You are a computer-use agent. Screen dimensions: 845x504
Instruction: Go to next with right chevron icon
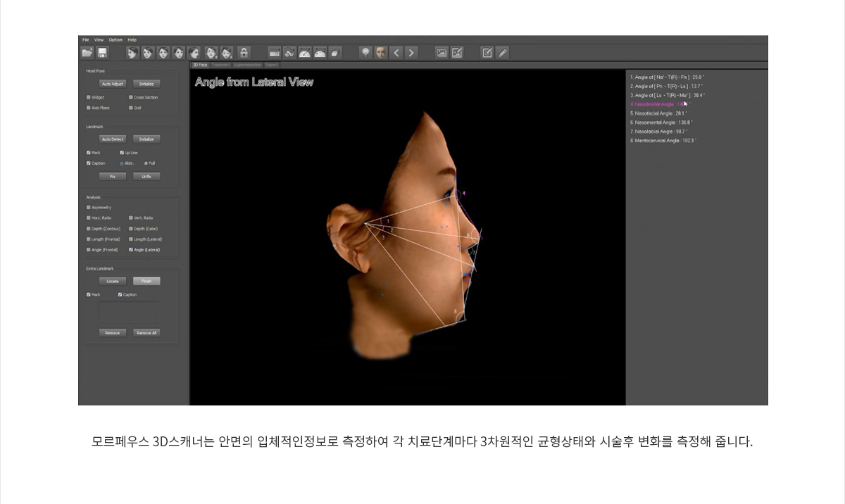click(412, 52)
